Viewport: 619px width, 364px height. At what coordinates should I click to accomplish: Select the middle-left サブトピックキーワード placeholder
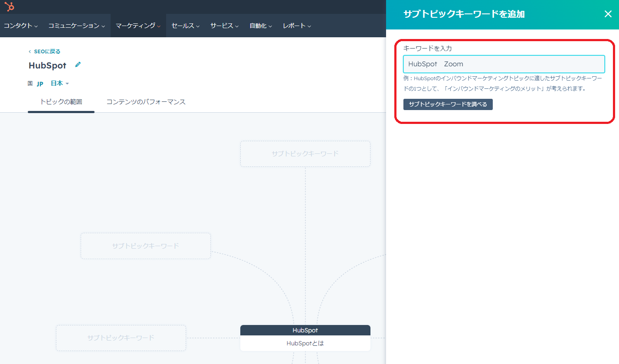[x=146, y=246]
